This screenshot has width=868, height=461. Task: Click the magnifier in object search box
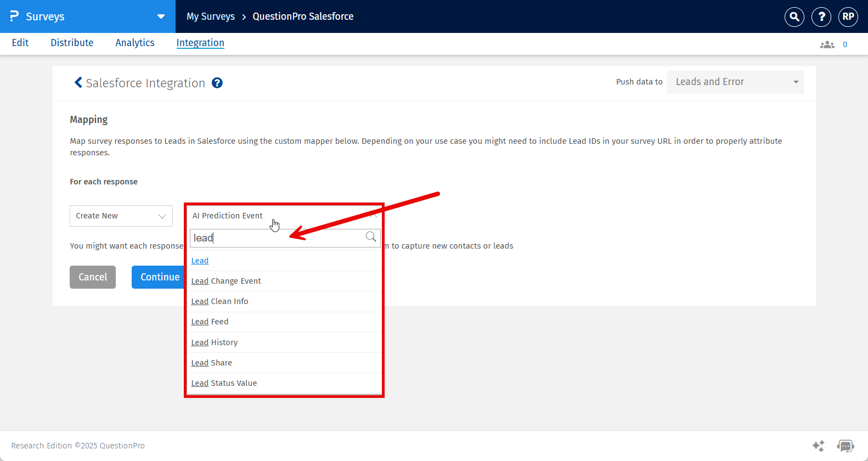click(x=371, y=237)
